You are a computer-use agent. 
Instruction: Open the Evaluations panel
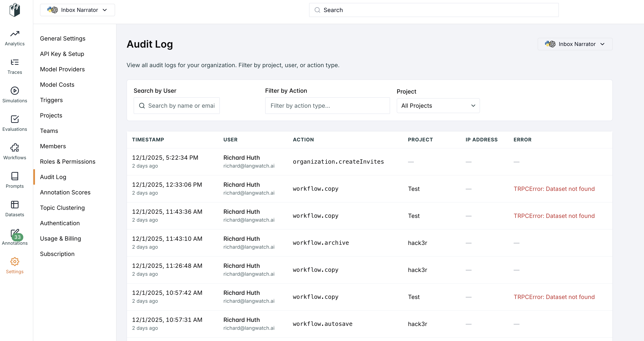(15, 123)
